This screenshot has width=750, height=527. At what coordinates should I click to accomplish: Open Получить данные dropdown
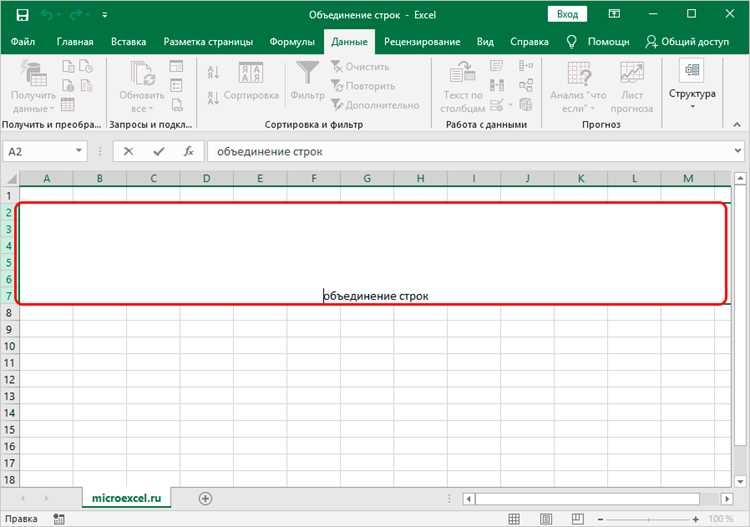point(33,87)
